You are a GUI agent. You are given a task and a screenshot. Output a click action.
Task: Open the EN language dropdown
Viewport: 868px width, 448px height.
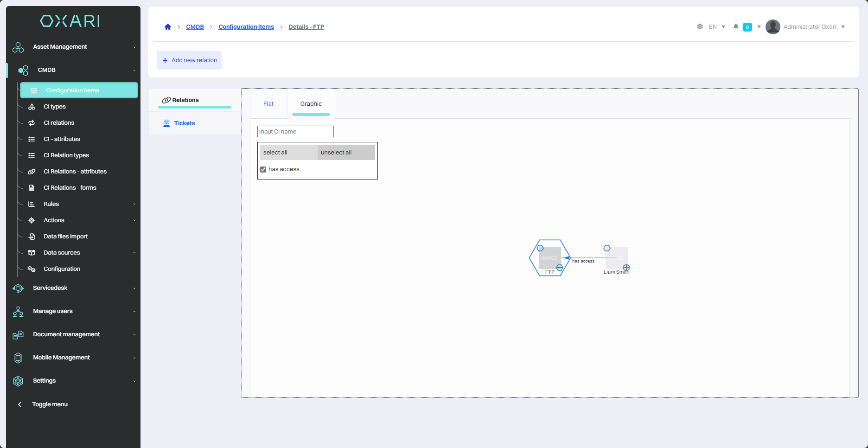pos(717,27)
